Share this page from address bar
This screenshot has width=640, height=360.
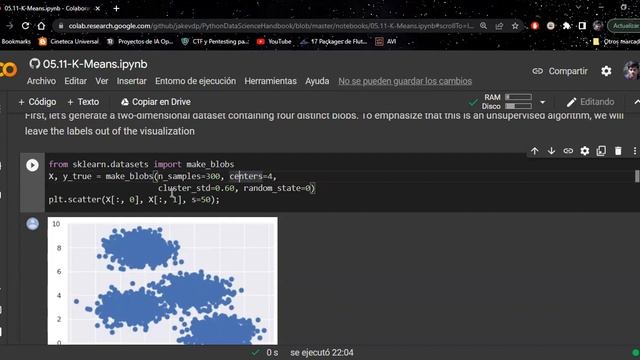coord(499,26)
